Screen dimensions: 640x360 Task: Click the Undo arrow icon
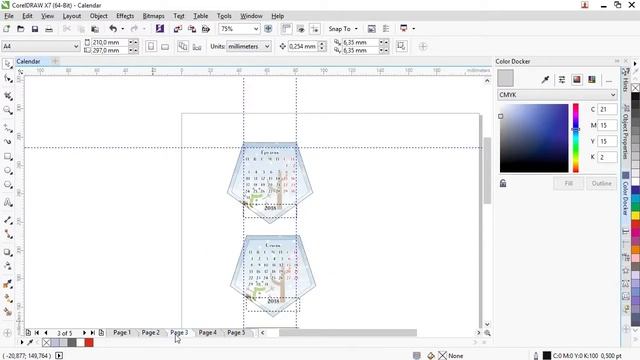pyautogui.click(x=113, y=29)
